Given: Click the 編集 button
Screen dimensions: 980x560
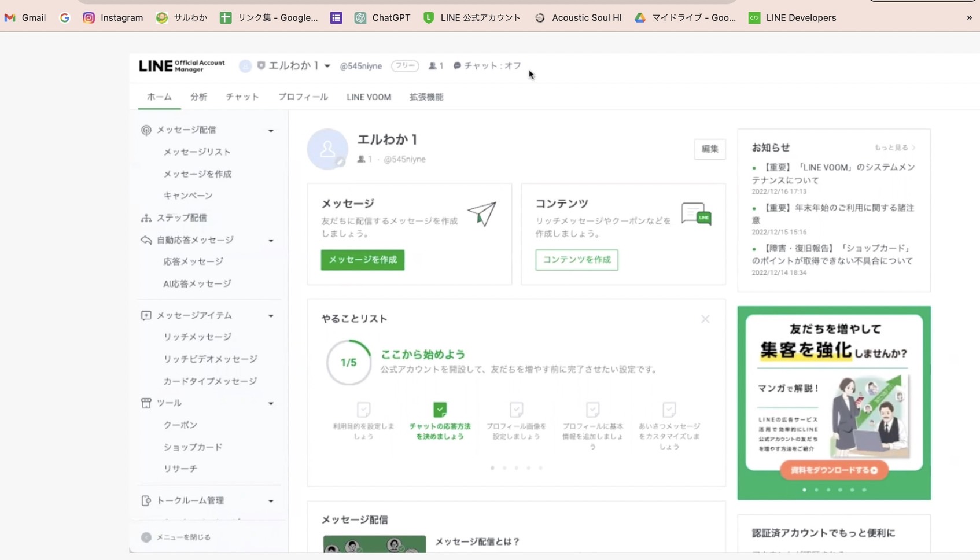Looking at the screenshot, I should click(x=710, y=149).
